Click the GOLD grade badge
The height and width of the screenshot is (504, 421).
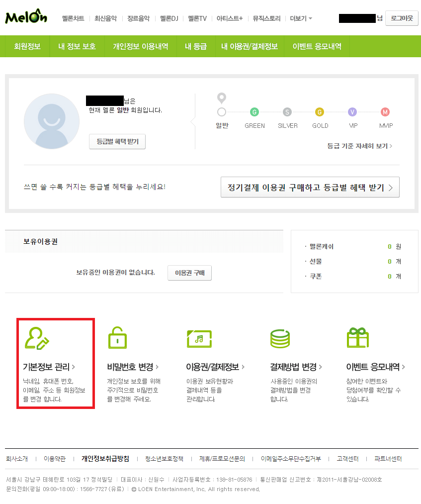click(x=320, y=112)
